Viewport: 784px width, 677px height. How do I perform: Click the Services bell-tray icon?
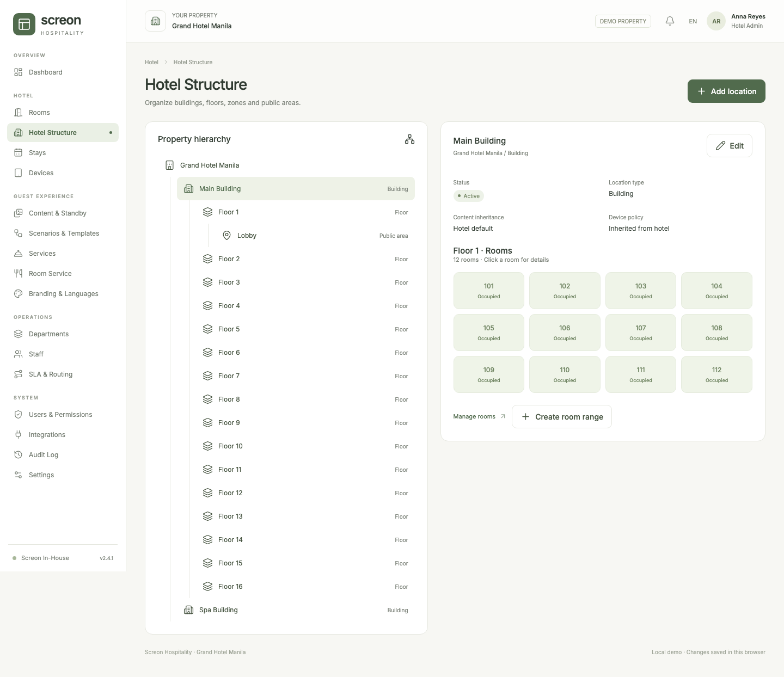point(19,254)
